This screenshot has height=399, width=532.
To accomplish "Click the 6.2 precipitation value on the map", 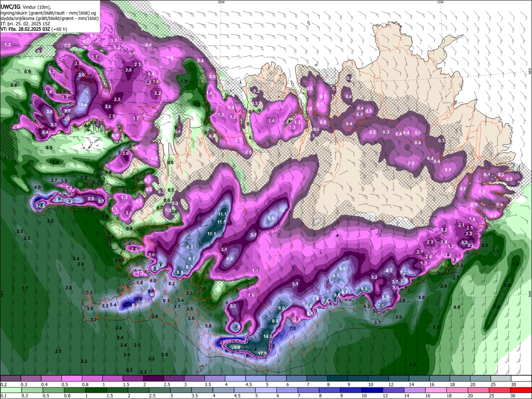I will click(x=172, y=284).
